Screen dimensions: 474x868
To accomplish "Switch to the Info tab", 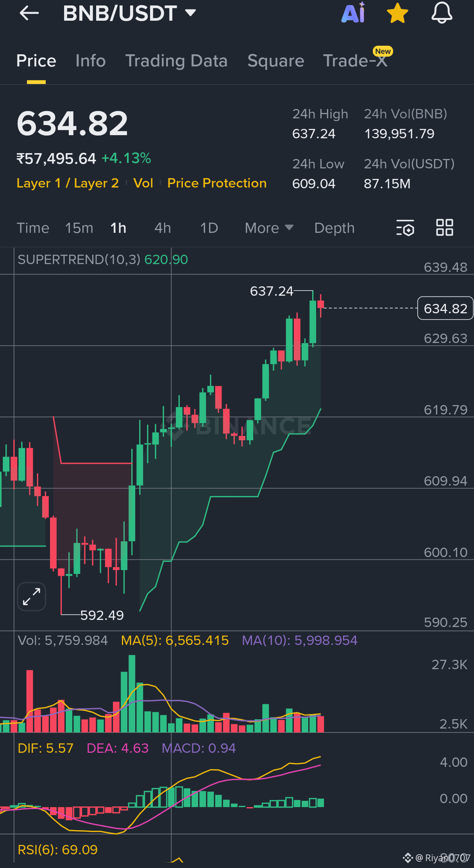I will pos(91,61).
